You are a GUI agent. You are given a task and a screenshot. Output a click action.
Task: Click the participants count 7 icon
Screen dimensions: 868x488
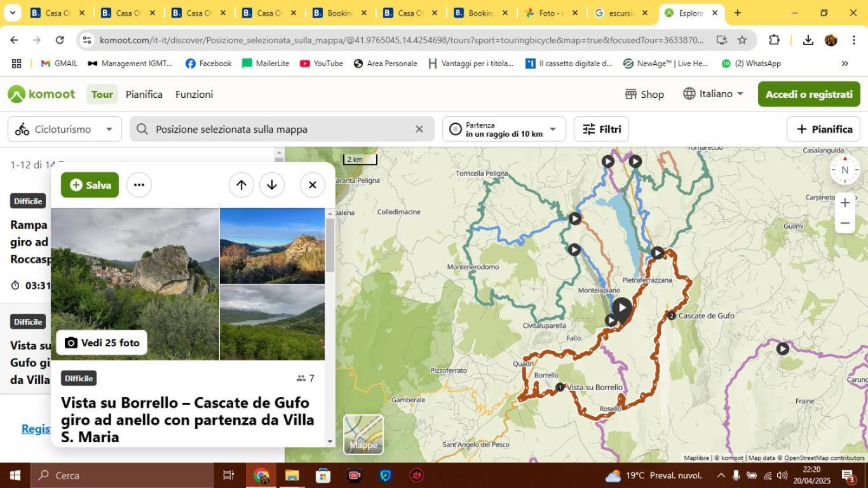point(305,378)
